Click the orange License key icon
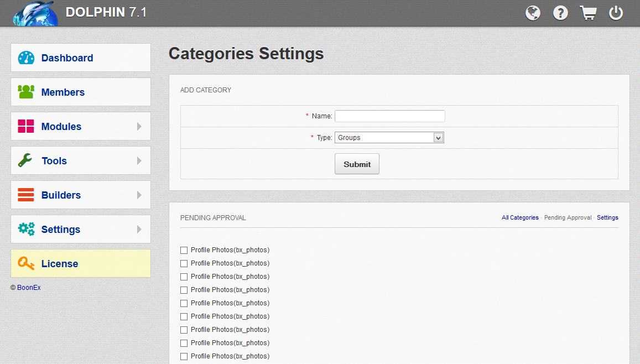 tap(26, 264)
